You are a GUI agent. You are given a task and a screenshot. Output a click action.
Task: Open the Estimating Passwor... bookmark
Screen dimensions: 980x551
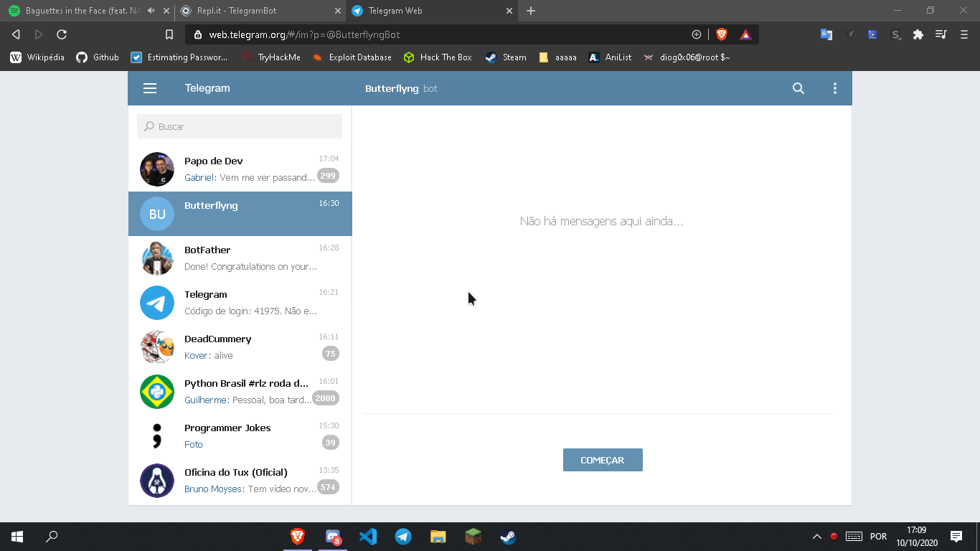[x=179, y=57]
